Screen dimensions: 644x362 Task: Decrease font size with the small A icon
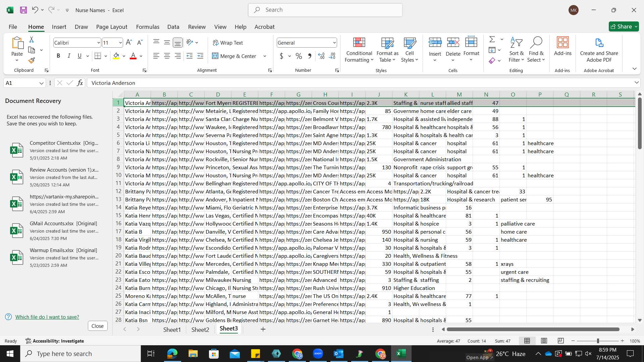(140, 43)
